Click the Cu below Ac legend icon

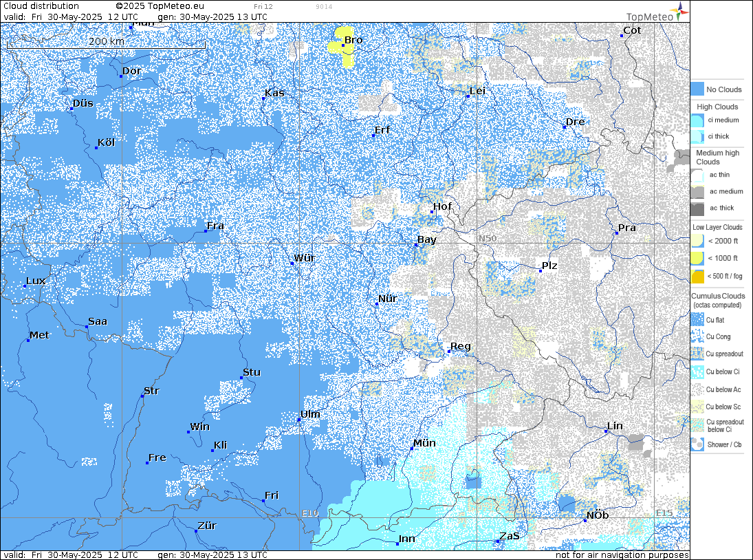(x=697, y=389)
